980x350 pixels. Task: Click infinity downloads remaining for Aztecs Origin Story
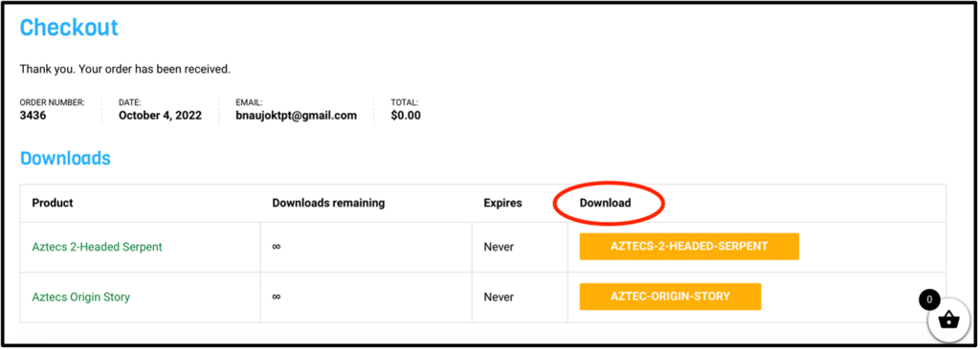[277, 296]
